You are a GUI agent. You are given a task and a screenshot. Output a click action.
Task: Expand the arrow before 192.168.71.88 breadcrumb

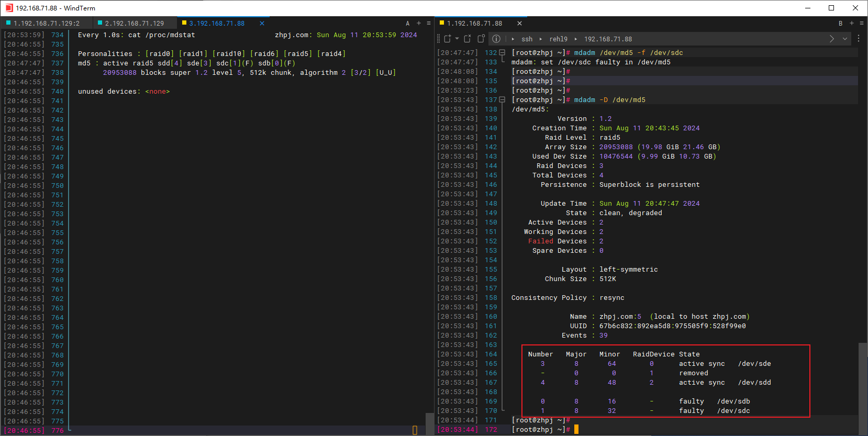[x=576, y=39]
